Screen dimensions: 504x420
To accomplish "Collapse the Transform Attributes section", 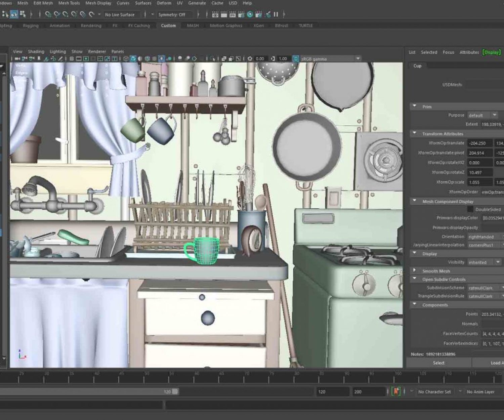I will (414, 133).
